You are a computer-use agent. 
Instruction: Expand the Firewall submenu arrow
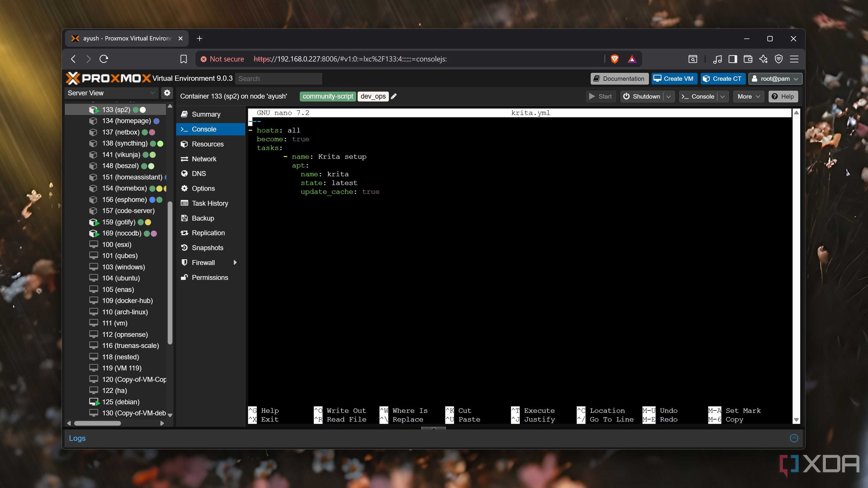pyautogui.click(x=235, y=262)
